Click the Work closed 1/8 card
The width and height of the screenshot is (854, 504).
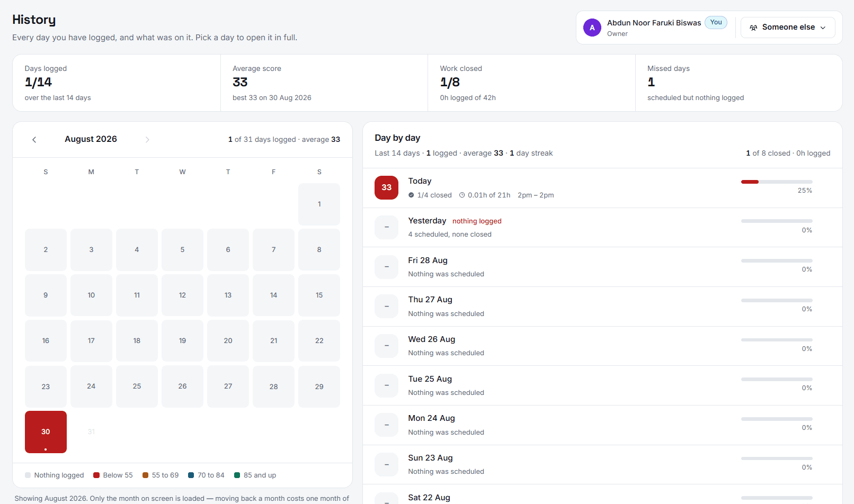[531, 83]
